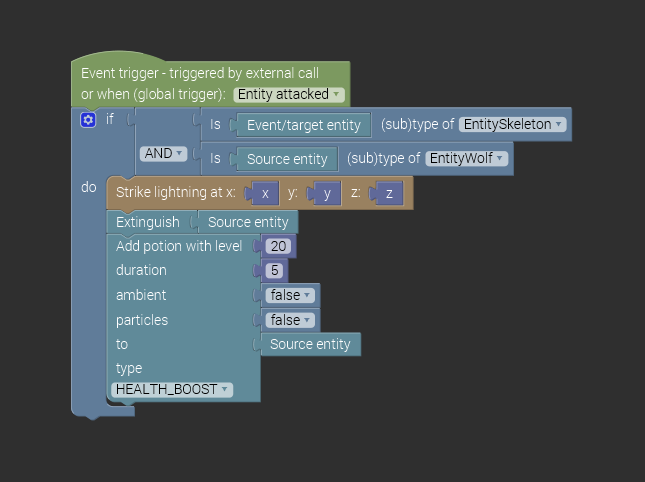The image size is (645, 482).
Task: Edit the potion level value 20
Action: 278,246
